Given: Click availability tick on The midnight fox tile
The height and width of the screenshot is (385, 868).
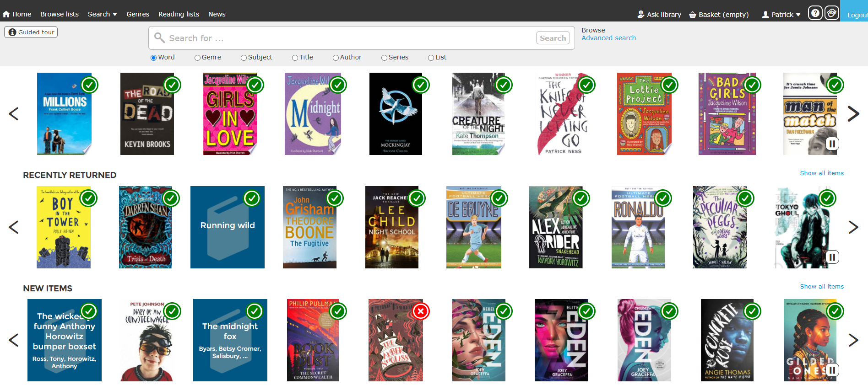Looking at the screenshot, I should coord(255,311).
